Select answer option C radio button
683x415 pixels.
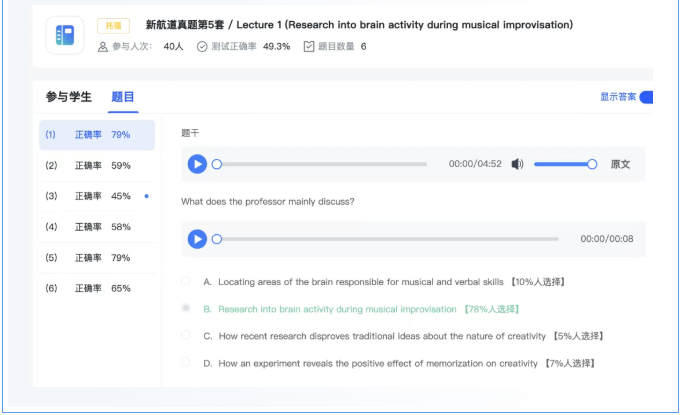186,336
